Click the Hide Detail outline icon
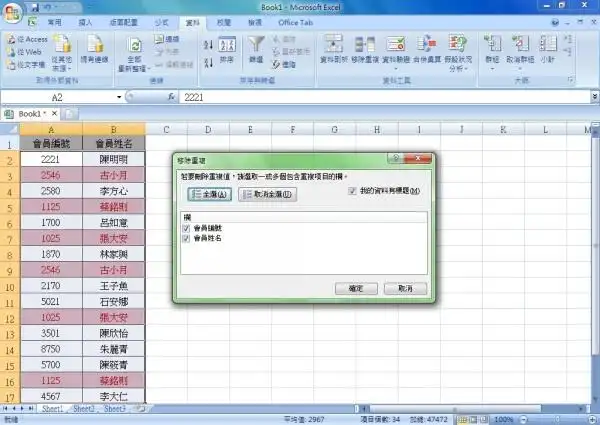This screenshot has height=425, width=600. coord(568,52)
